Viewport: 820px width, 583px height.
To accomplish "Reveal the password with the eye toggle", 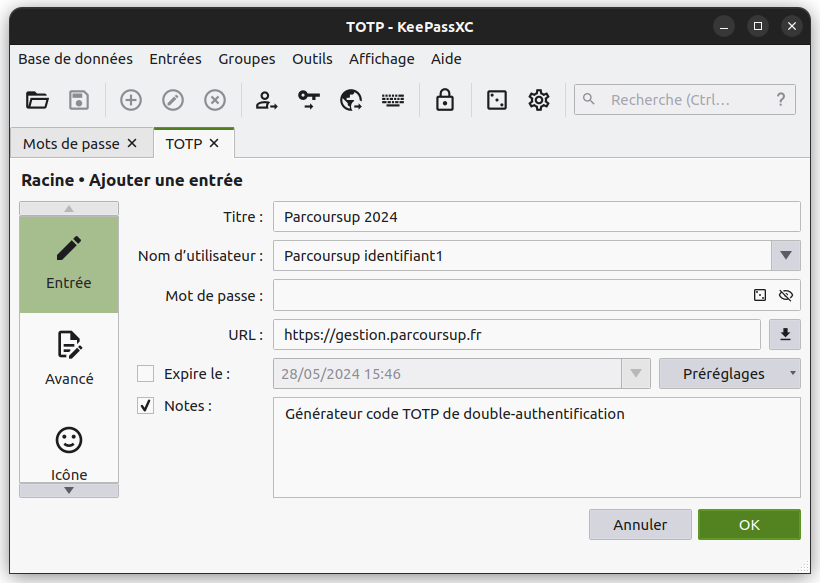I will tap(786, 295).
